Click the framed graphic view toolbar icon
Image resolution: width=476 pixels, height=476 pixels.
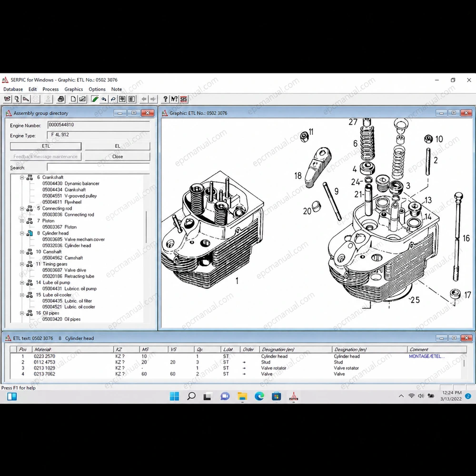(x=122, y=99)
